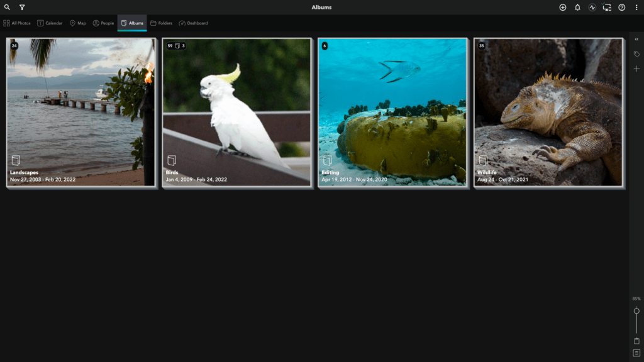Click the clipboard icon in right sidebar
The image size is (644, 362).
(x=636, y=341)
